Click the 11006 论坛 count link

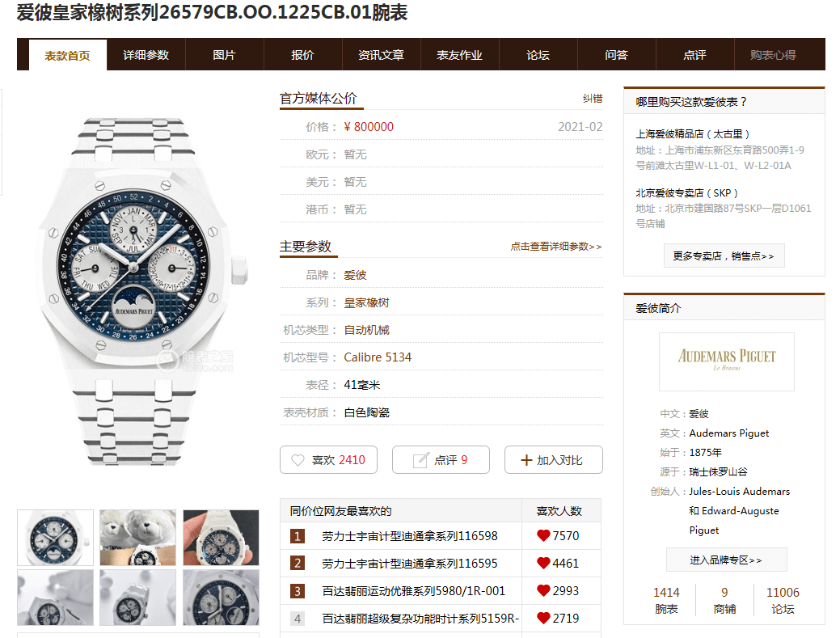tap(783, 600)
